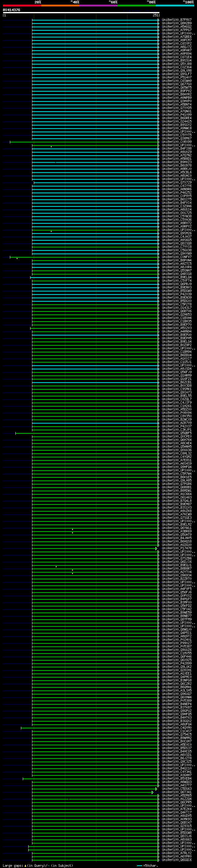The height and width of the screenshot is (868, 197).
Task: Click the green ~80% identity legend segment
Action: click(137, 6)
